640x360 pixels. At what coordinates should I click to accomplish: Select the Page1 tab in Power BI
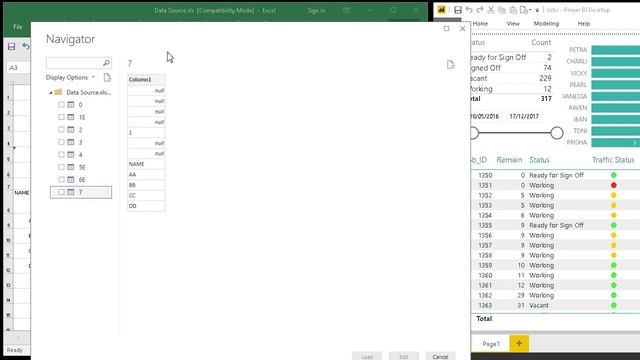tap(491, 344)
